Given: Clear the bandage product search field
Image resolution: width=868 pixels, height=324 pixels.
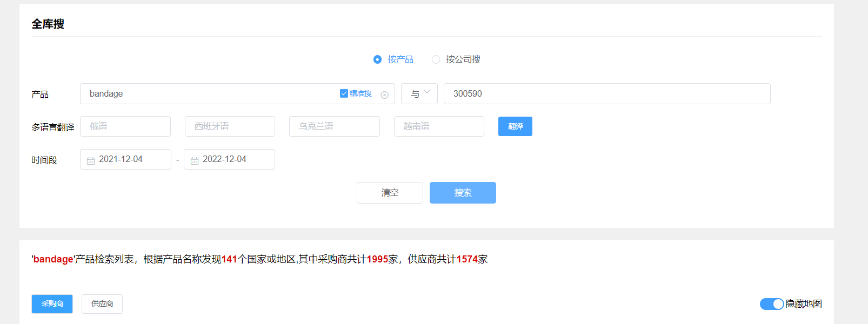Looking at the screenshot, I should [x=384, y=95].
